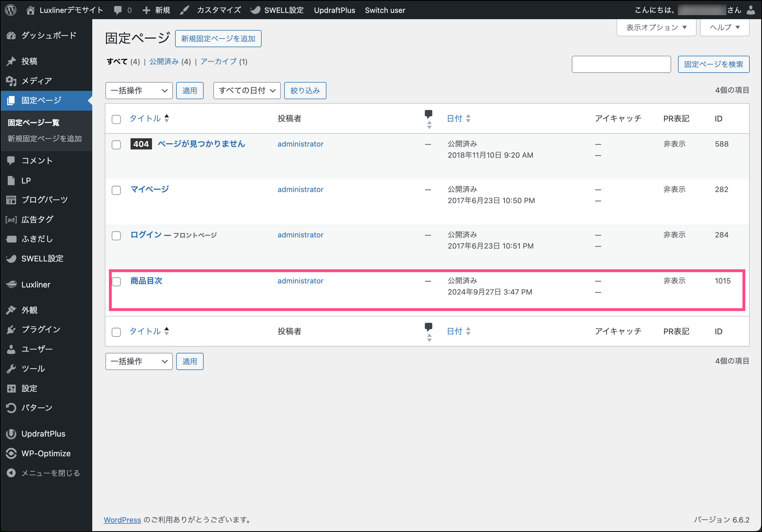Click the WordPress logo in admin bar

11,10
